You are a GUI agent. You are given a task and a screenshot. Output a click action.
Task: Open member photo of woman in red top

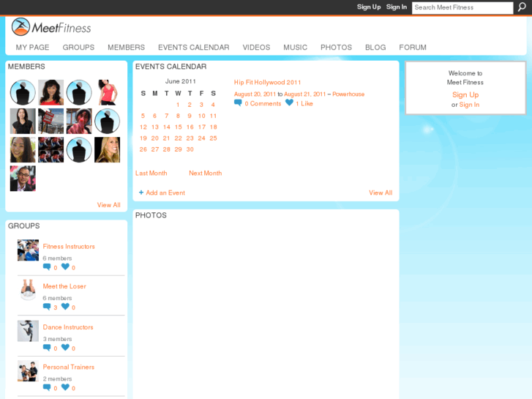(51, 92)
